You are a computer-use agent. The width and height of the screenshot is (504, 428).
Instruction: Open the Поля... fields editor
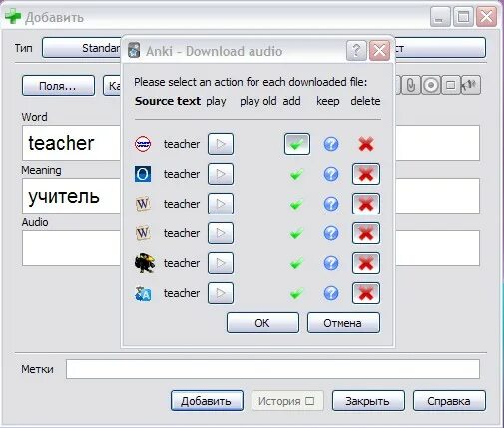(58, 86)
